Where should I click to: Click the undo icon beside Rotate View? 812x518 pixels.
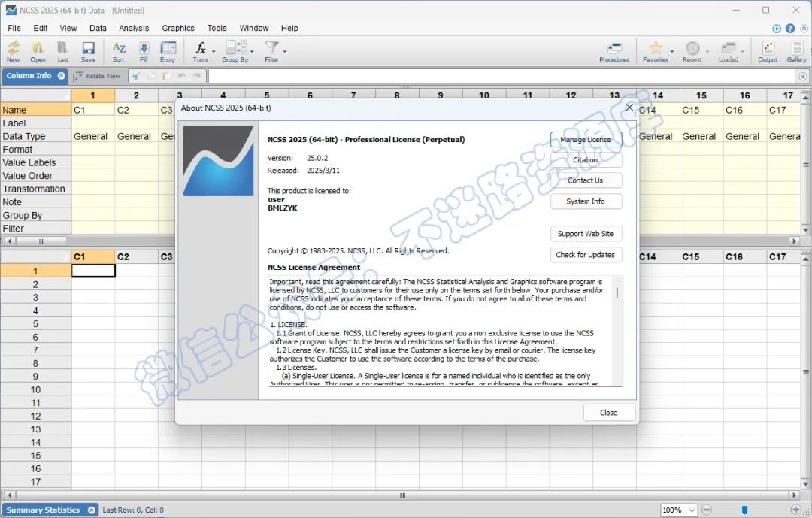182,76
